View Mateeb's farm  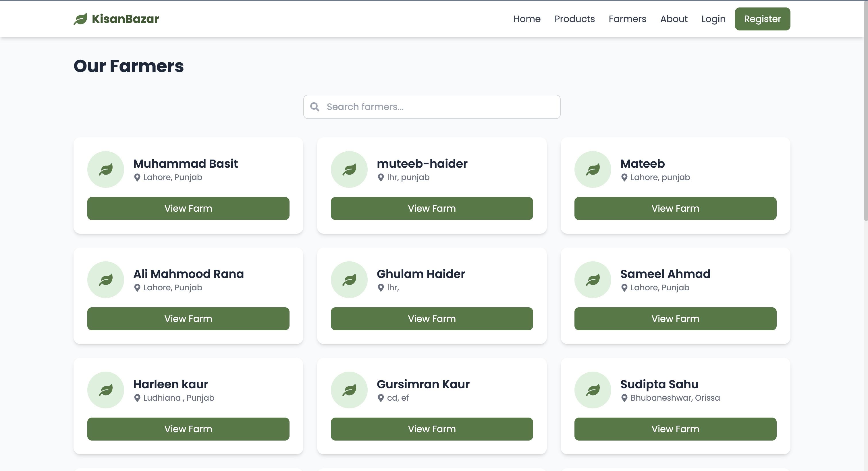675,209
